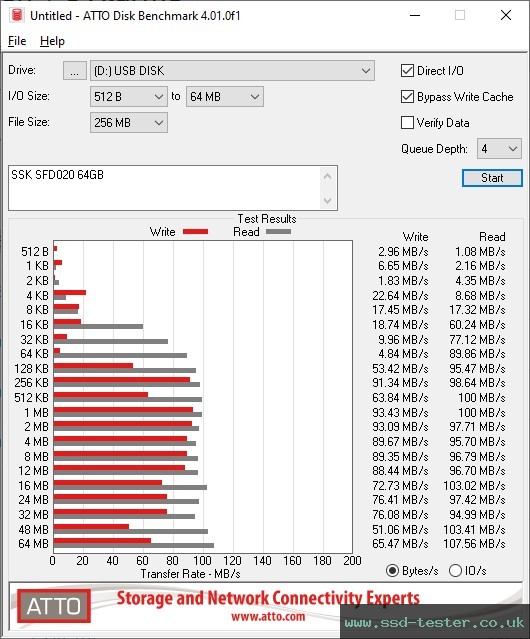Select the Bytes/s radio button

tap(392, 571)
